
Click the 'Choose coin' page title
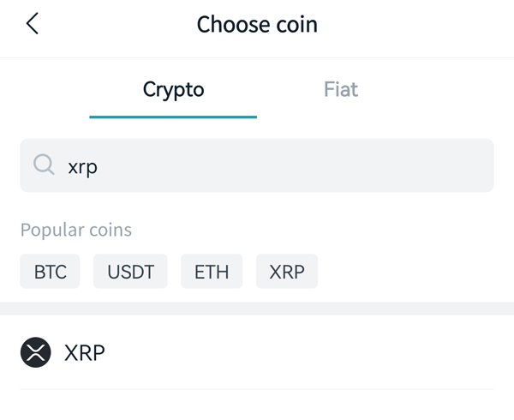point(257,25)
